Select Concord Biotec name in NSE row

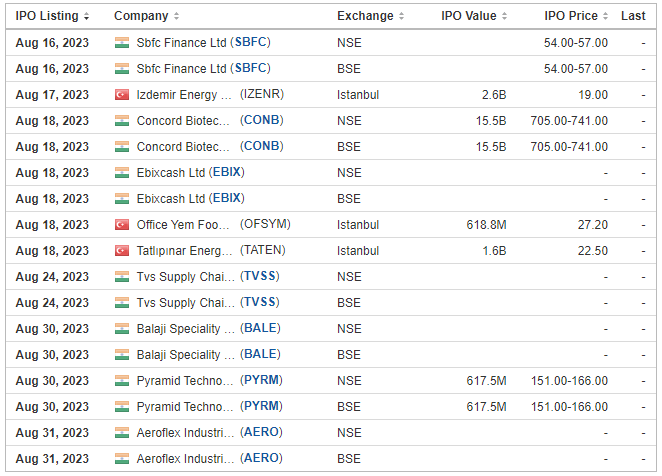coord(183,121)
